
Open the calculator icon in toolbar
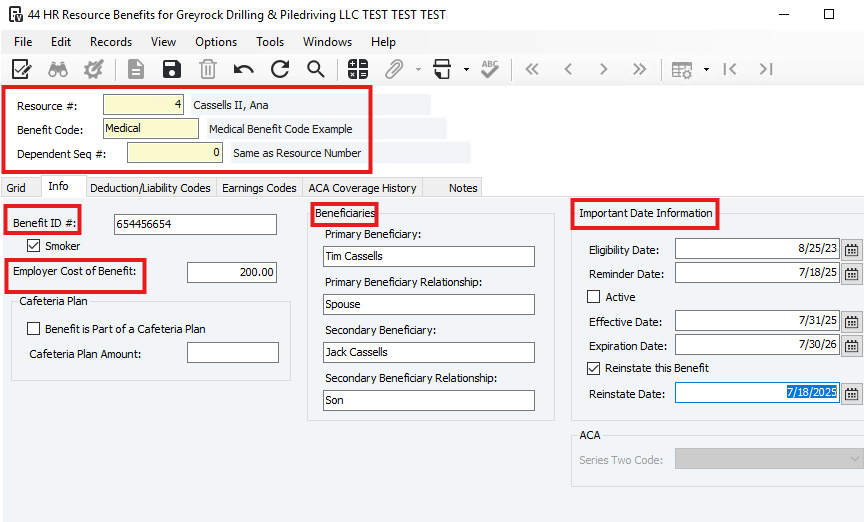point(358,69)
